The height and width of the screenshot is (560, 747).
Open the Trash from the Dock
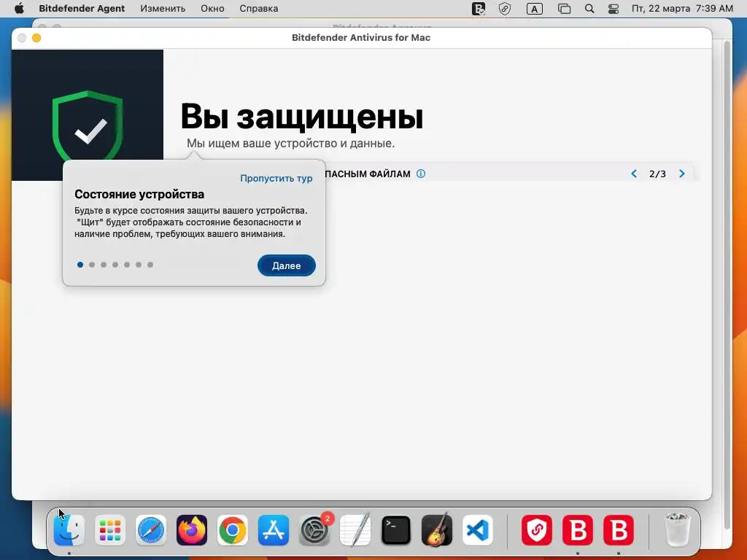[x=678, y=530]
